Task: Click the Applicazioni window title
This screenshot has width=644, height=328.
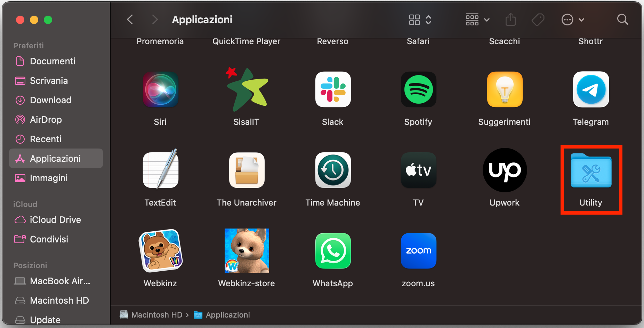Action: pos(202,19)
